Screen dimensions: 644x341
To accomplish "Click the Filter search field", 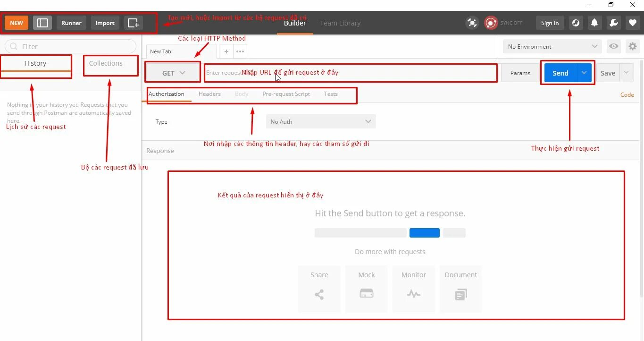I will coord(70,46).
